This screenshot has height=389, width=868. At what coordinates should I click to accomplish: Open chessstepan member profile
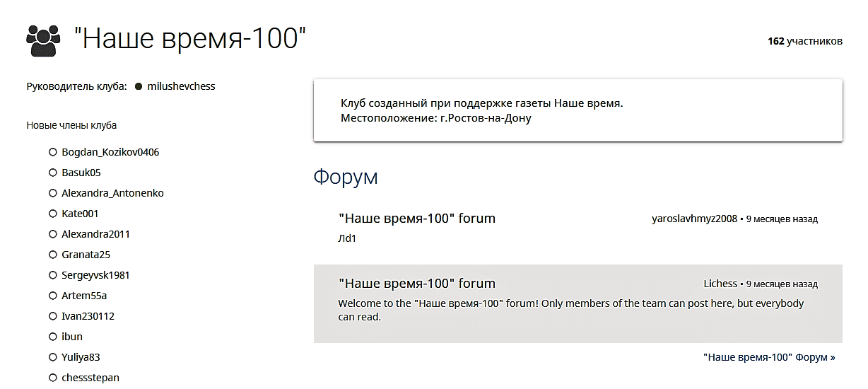(90, 378)
